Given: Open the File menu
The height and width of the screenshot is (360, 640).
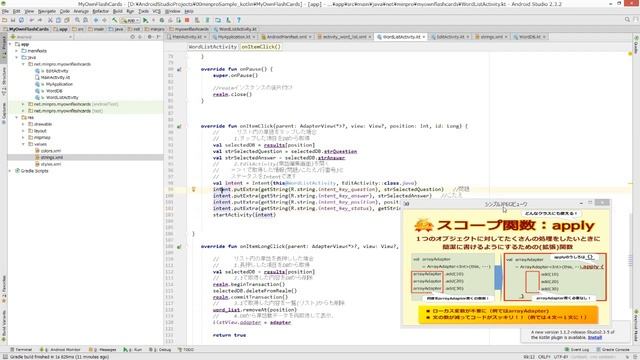Looking at the screenshot, I should tap(5, 11).
